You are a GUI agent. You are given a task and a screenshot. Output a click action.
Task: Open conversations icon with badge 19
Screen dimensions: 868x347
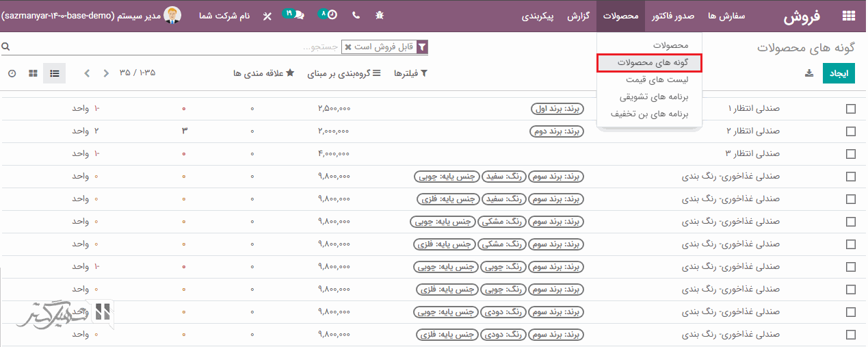[294, 14]
